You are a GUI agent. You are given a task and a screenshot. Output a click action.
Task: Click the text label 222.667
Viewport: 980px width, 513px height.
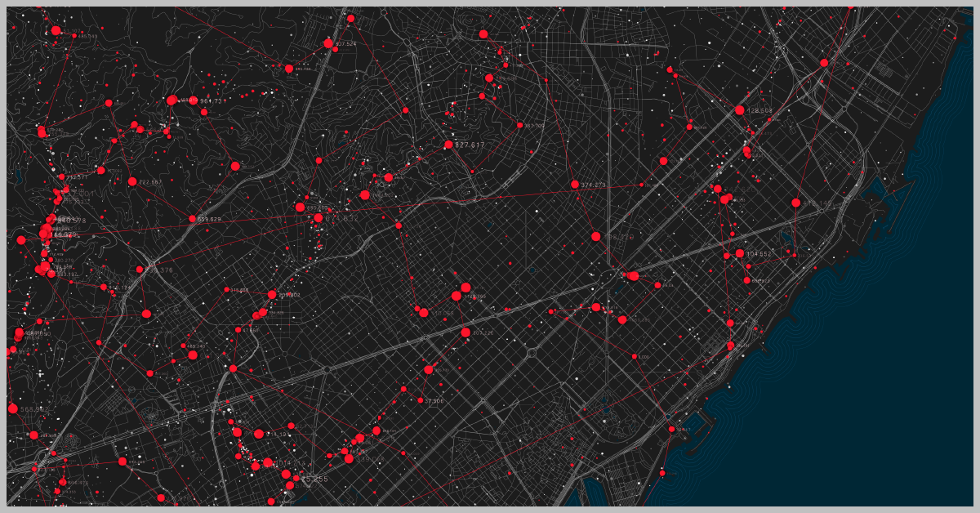pos(151,182)
